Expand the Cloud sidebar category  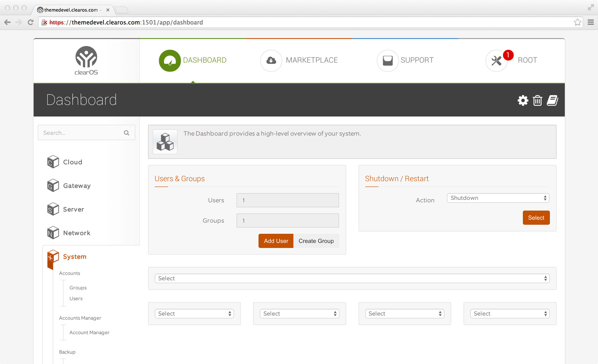click(x=73, y=162)
